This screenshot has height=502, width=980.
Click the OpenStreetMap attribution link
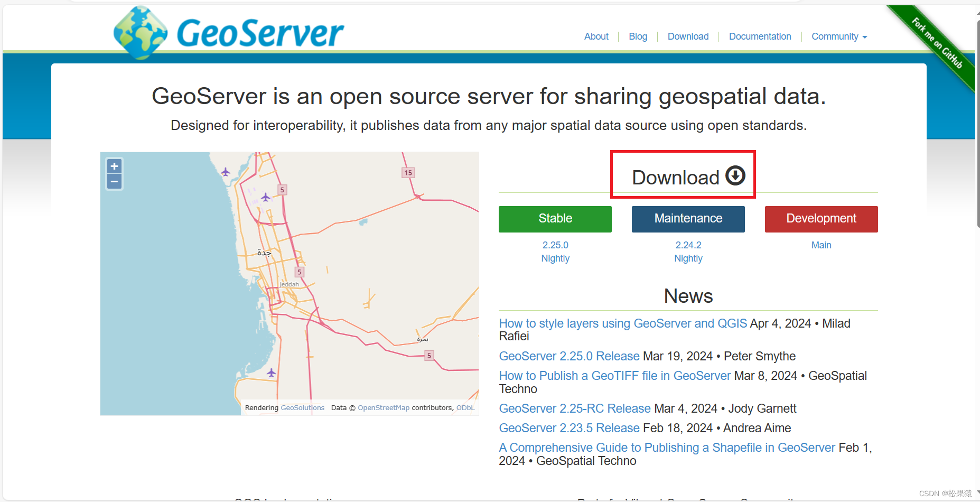[x=384, y=407]
